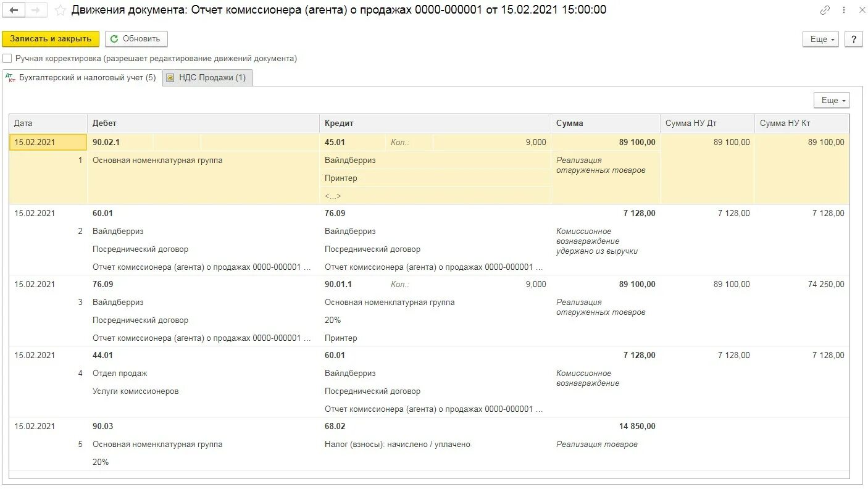The width and height of the screenshot is (868, 489).
Task: Click the Дебет column header
Action: pyautogui.click(x=203, y=123)
